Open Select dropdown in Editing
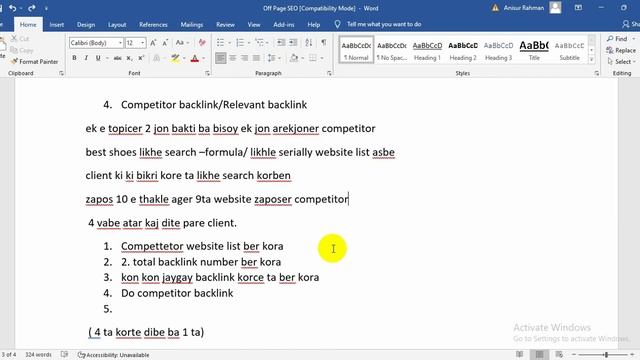Screen dimensions: 640x360 pyautogui.click(x=621, y=62)
